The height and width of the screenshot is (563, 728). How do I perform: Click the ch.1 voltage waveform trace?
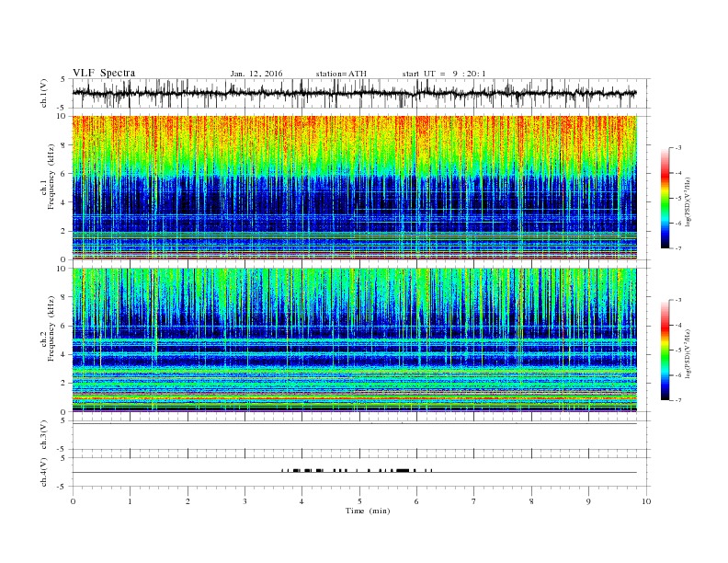(354, 93)
